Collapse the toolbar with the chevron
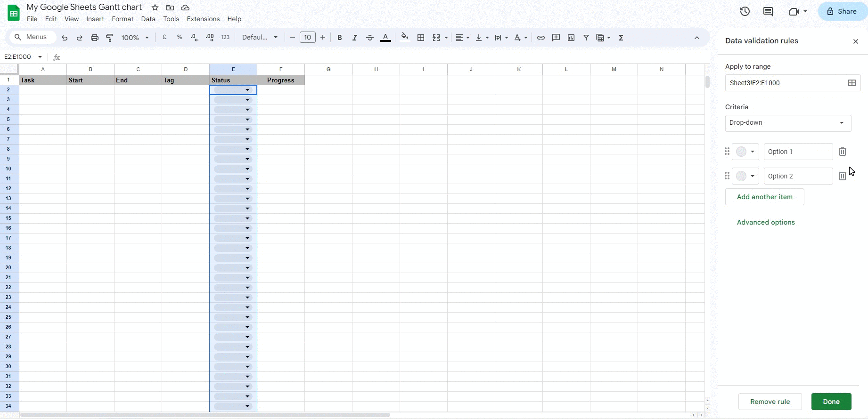 pyautogui.click(x=697, y=38)
